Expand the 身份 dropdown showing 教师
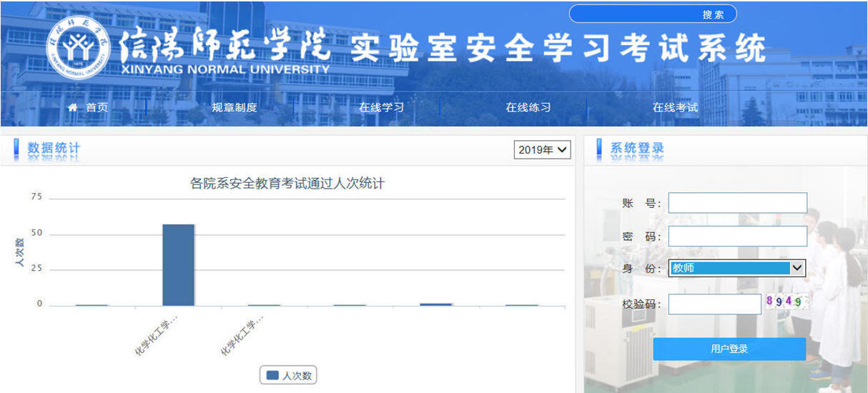Screen dimensions: 868x393 pos(736,268)
